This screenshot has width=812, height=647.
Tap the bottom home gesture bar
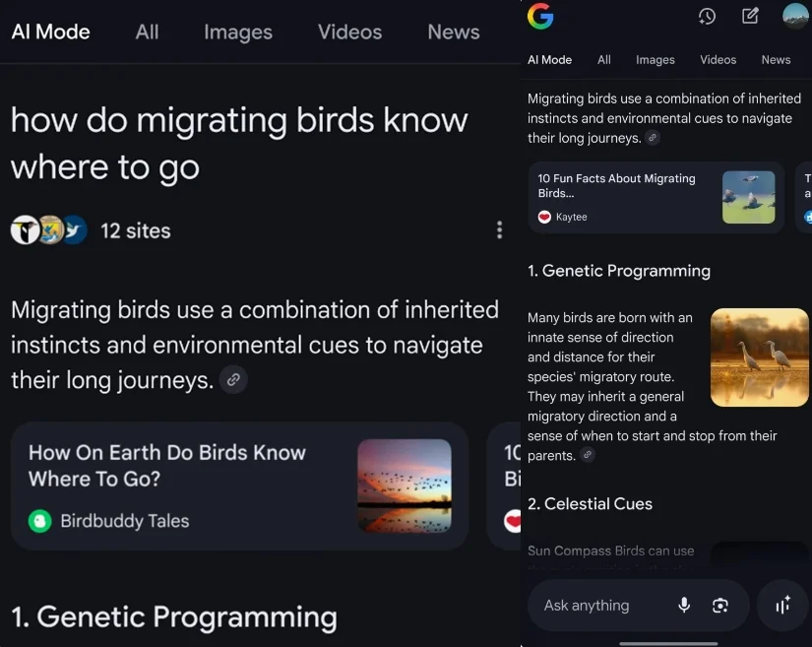tap(668, 643)
